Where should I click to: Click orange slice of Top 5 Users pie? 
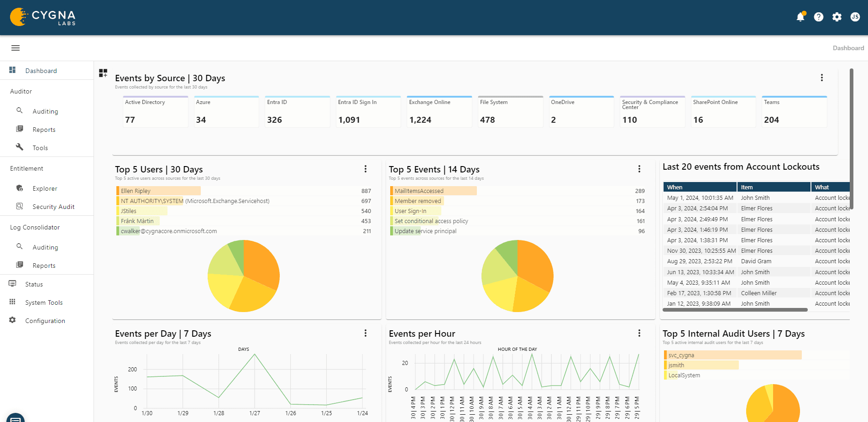coord(260,262)
